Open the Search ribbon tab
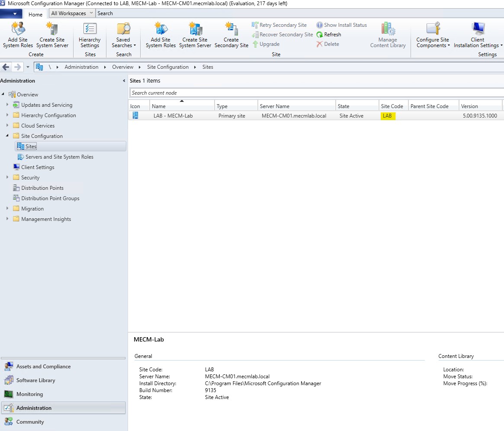 [x=105, y=13]
